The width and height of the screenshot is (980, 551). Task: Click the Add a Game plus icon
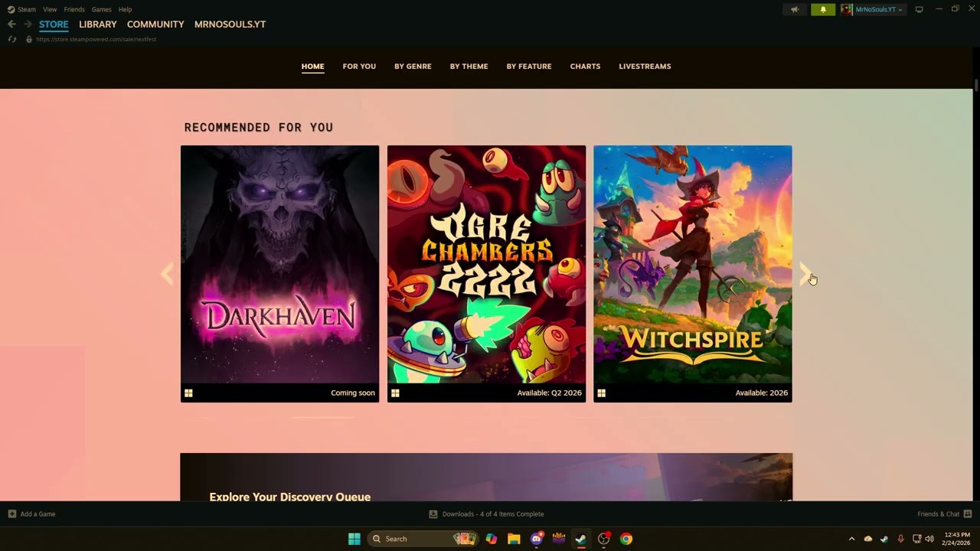point(12,514)
